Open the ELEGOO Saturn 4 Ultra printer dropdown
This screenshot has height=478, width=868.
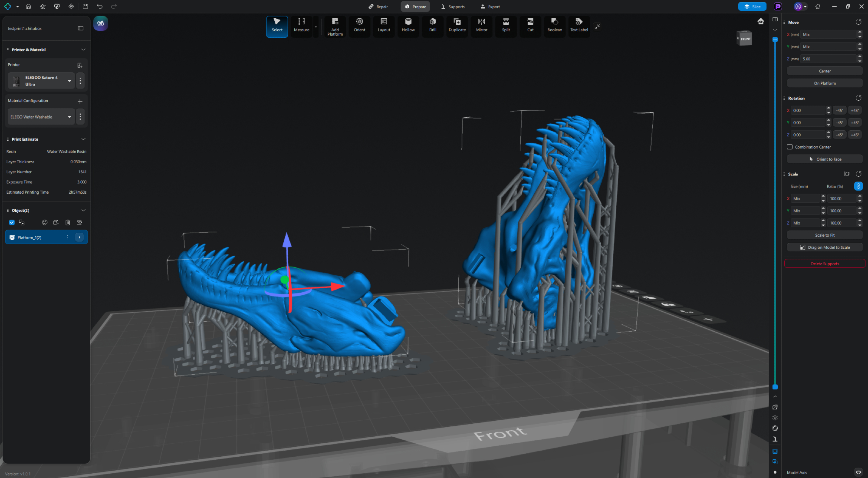(x=69, y=81)
